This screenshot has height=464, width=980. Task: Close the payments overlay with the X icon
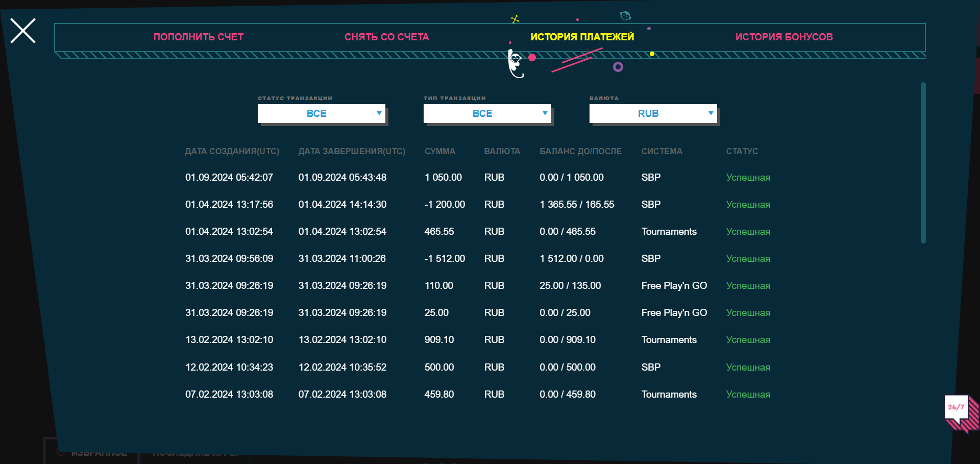coord(23,31)
